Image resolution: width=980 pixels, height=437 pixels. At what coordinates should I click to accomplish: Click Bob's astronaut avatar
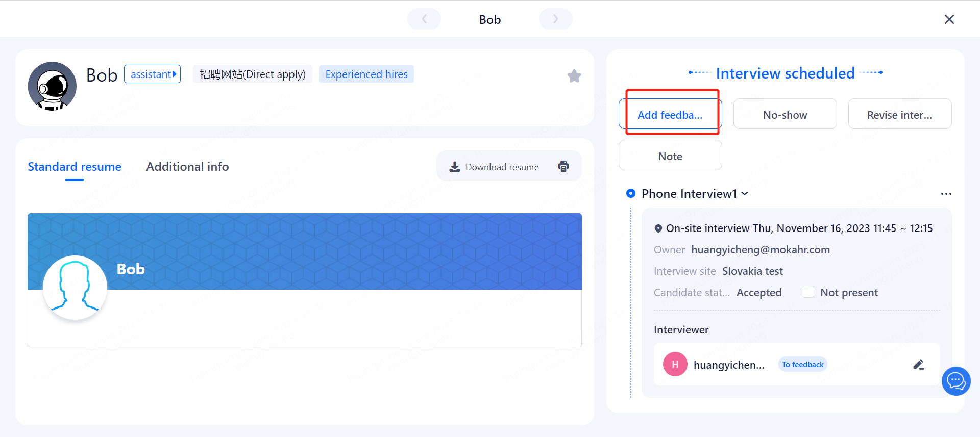tap(52, 86)
